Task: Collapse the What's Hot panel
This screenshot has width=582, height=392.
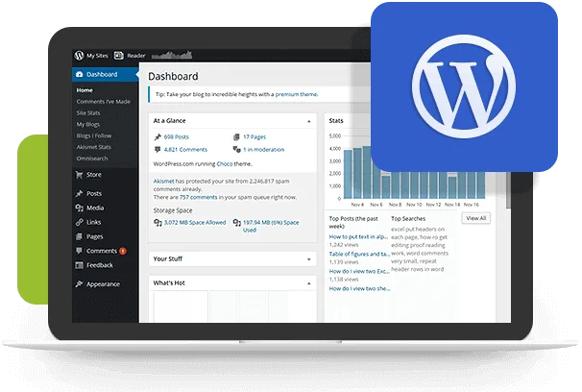Action: pyautogui.click(x=309, y=283)
